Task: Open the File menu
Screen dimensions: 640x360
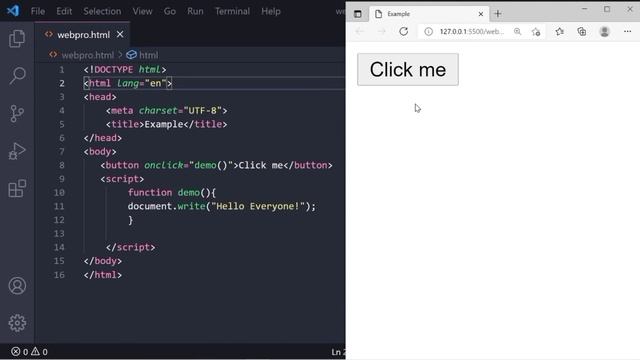Action: [38, 11]
